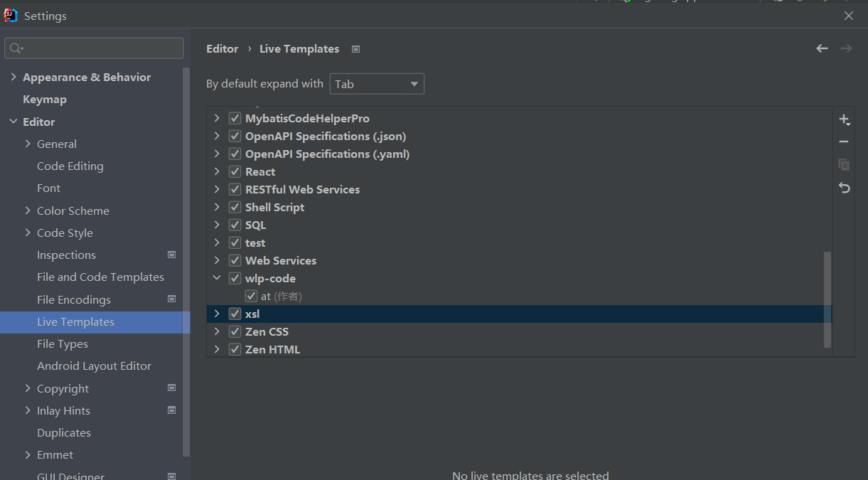Click the Editor breadcrumb link
The image size is (868, 480).
pyautogui.click(x=222, y=49)
